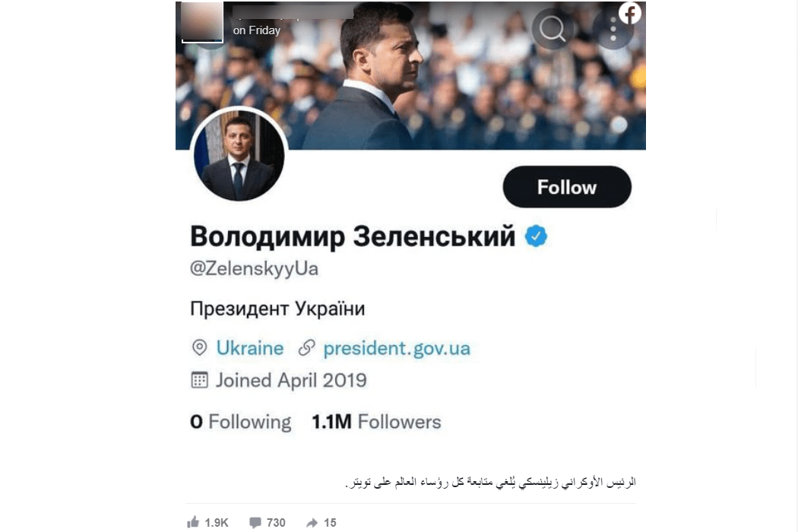Click the chain link icon

click(307, 348)
